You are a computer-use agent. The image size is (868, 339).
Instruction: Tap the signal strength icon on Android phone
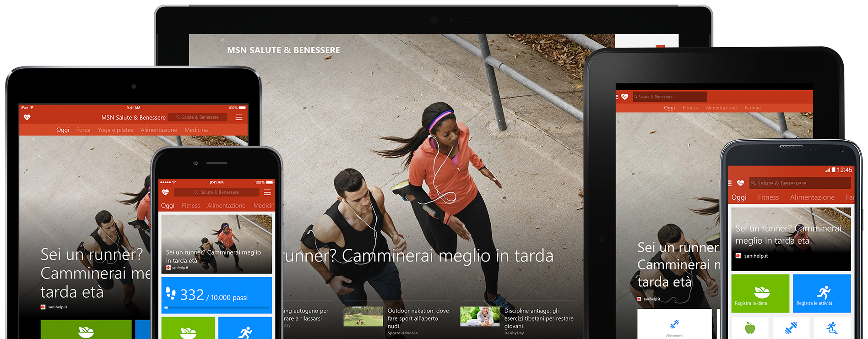click(x=827, y=170)
